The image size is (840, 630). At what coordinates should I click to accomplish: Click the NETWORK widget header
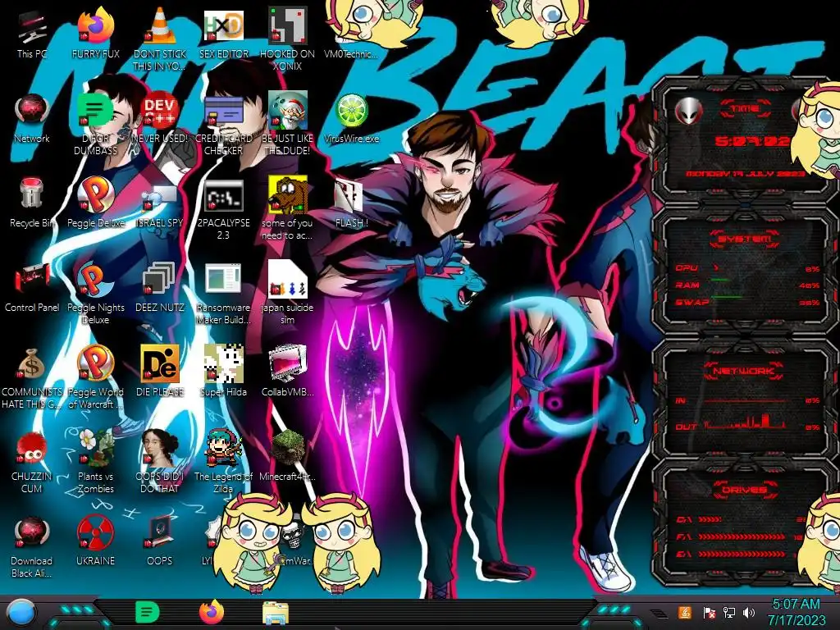point(743,371)
